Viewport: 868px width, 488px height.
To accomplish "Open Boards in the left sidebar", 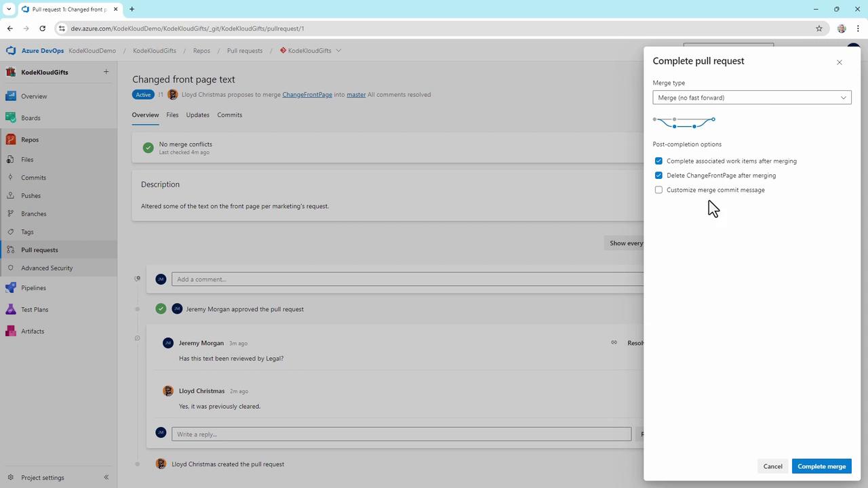I will (31, 118).
